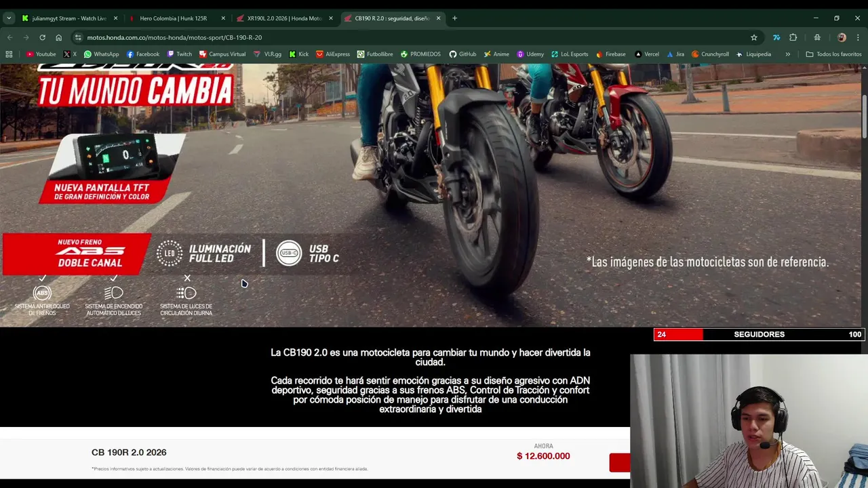Open Kick bookmark
This screenshot has width=868, height=488.
click(299, 54)
